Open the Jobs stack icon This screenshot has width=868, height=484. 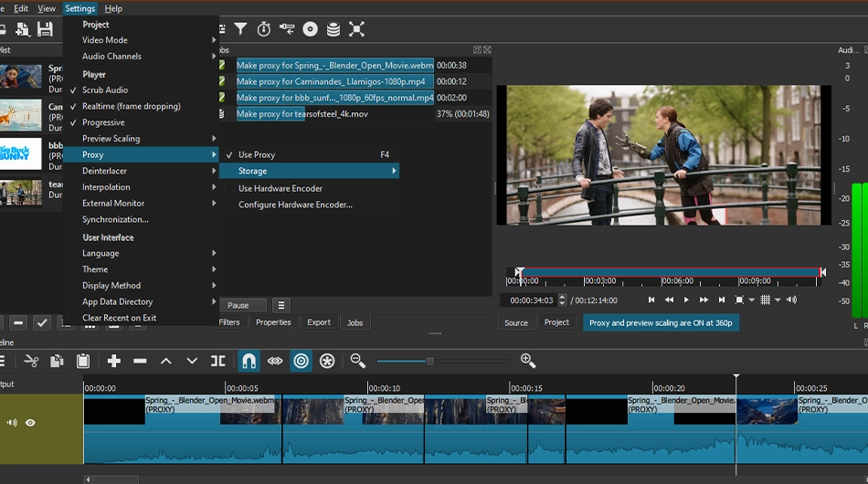333,28
